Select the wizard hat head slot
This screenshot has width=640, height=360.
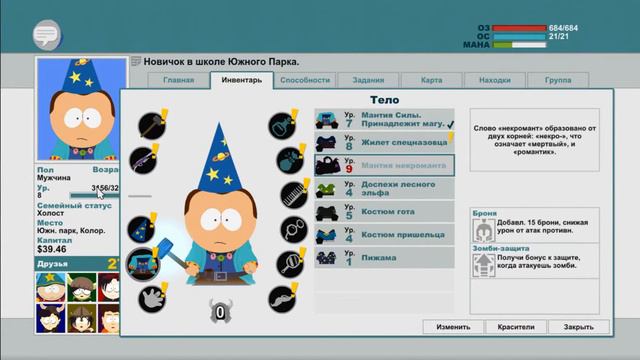pos(141,229)
